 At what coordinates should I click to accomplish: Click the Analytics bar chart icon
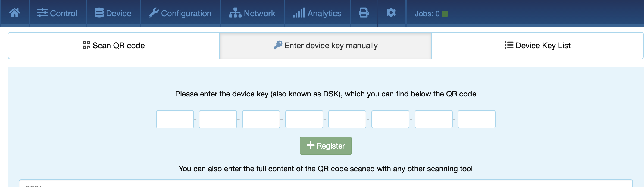(x=299, y=13)
